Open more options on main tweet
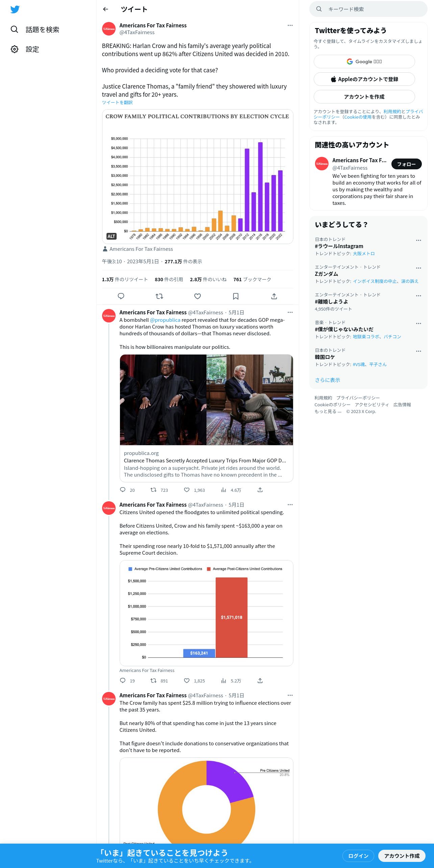The height and width of the screenshot is (868, 434). (290, 25)
